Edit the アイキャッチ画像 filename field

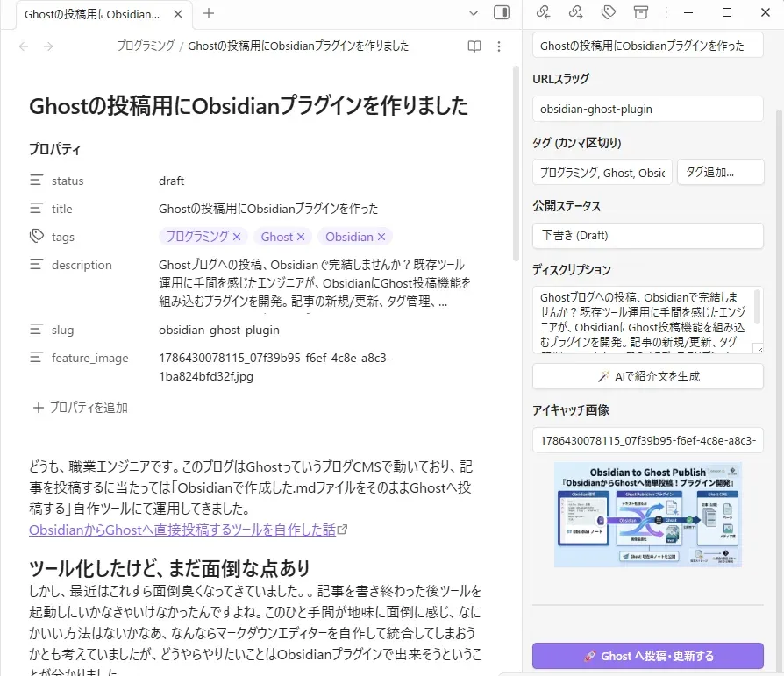pos(647,440)
